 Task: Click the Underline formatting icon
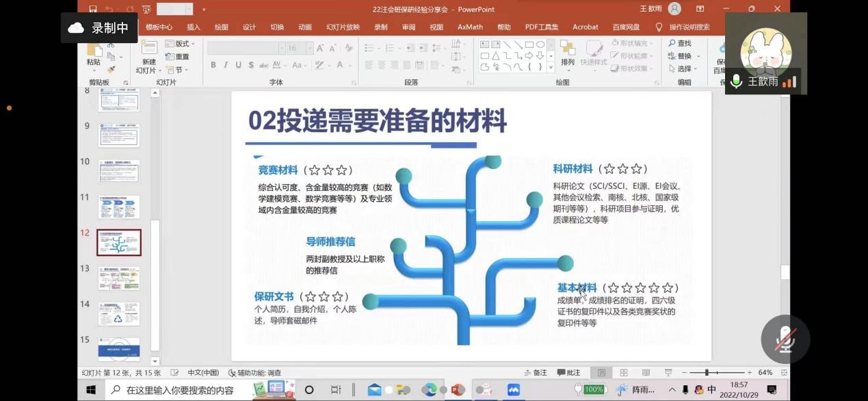click(x=239, y=65)
